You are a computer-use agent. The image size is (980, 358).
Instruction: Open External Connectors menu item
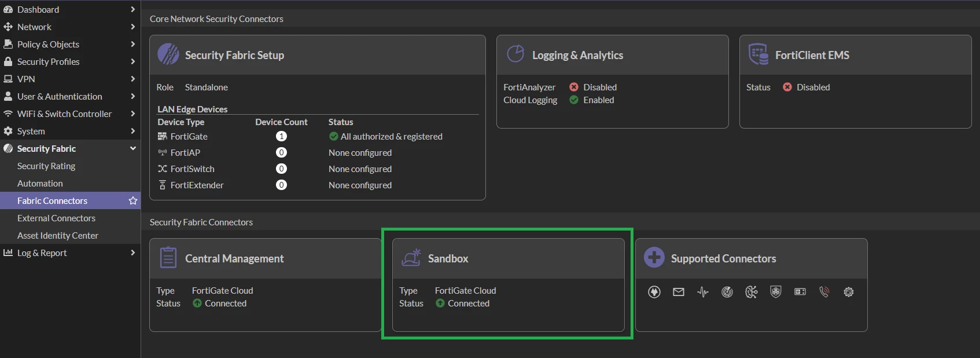[70, 218]
